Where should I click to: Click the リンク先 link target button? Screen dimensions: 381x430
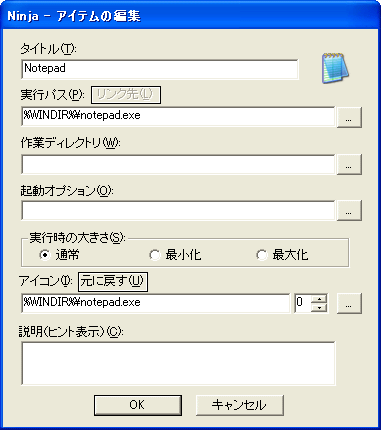126,95
